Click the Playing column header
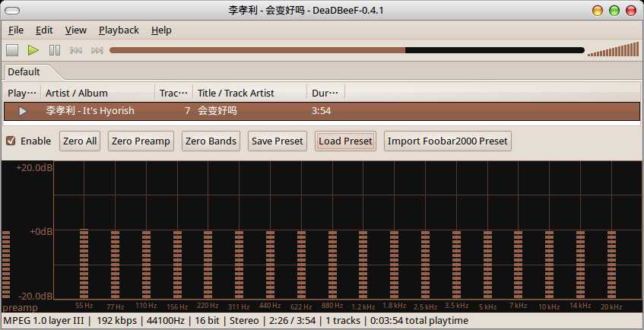 click(x=22, y=93)
